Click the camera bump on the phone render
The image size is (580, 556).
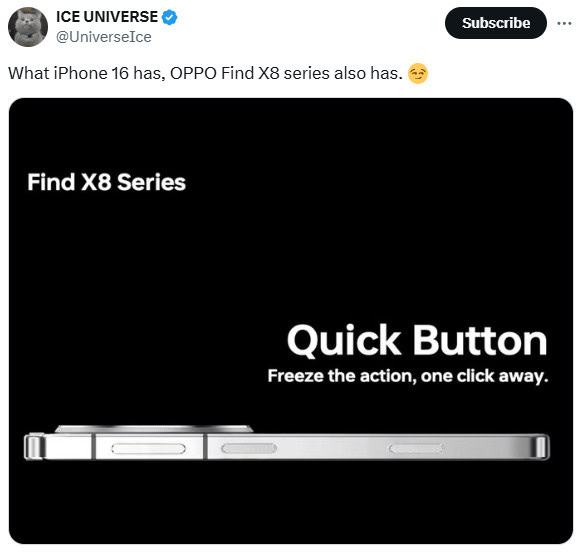[x=154, y=429]
